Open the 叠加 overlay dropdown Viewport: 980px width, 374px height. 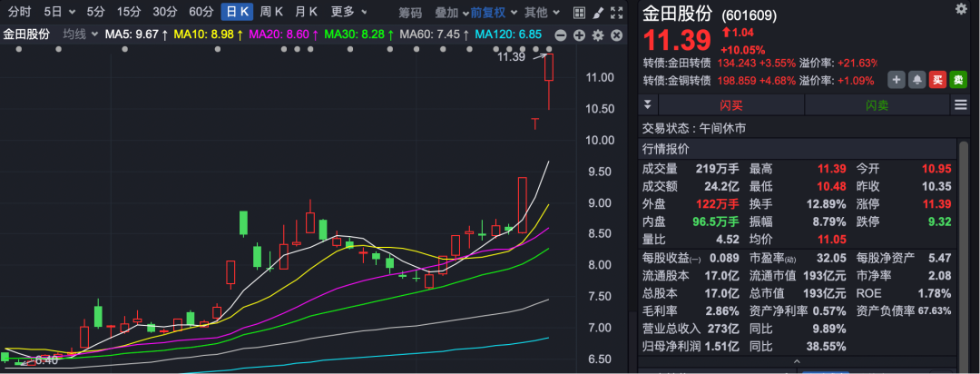pos(452,13)
